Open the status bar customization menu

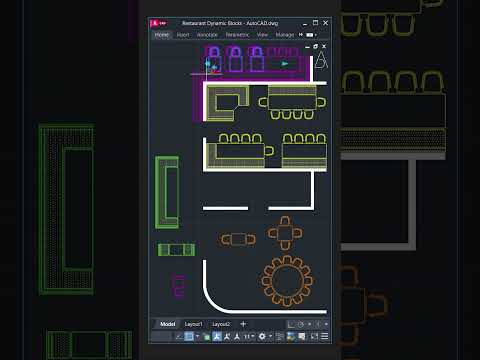point(324,336)
